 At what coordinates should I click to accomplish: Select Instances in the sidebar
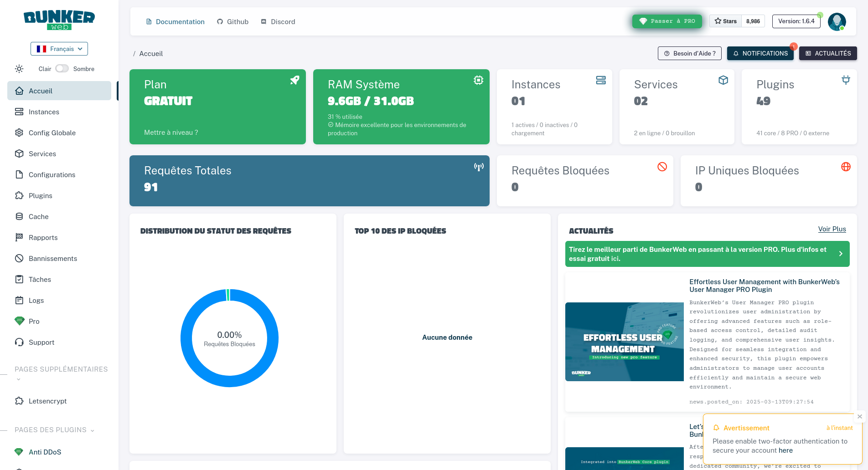click(x=44, y=112)
